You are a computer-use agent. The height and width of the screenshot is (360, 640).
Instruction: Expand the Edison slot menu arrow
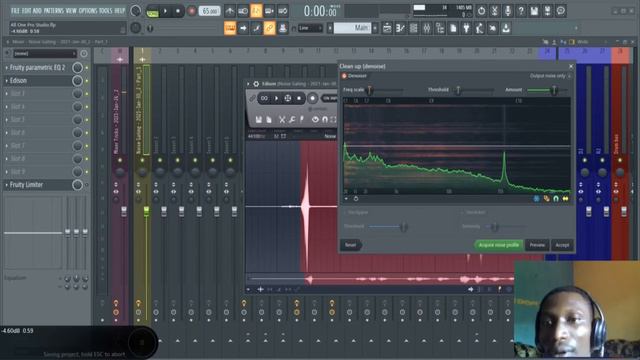click(7, 81)
